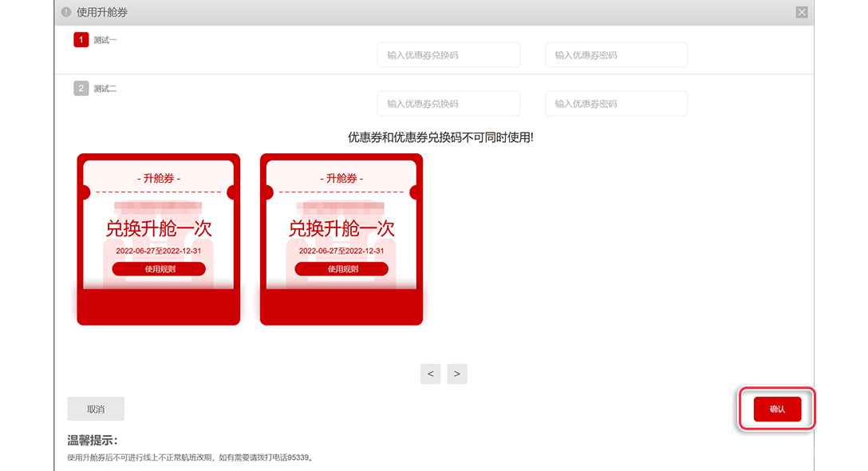Open 使用规则 on the second coupon

[341, 269]
